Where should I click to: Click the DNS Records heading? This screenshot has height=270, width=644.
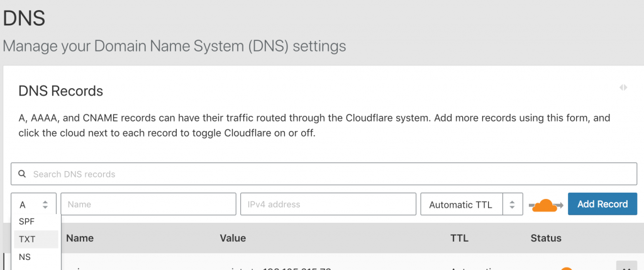coord(61,91)
